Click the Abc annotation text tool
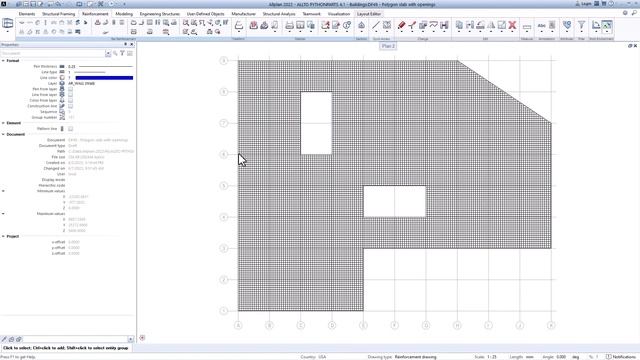The height and width of the screenshot is (360, 640). [x=542, y=25]
